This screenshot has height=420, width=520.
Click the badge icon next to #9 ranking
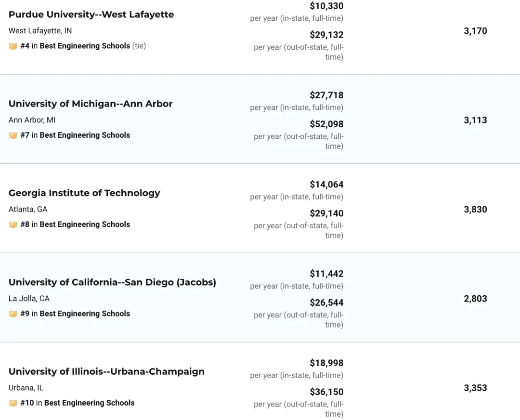(13, 314)
